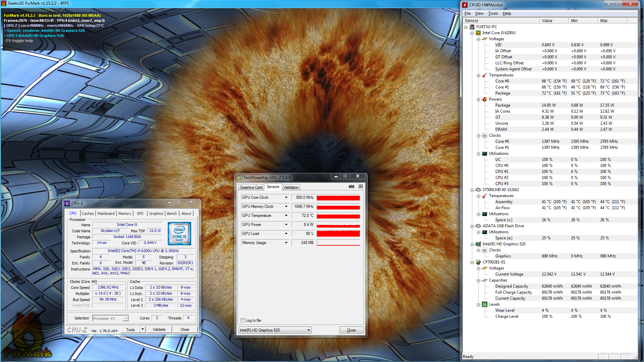Click the GPU-Z screenshot camera icon
Screen dimensions: 644x362
point(352,186)
